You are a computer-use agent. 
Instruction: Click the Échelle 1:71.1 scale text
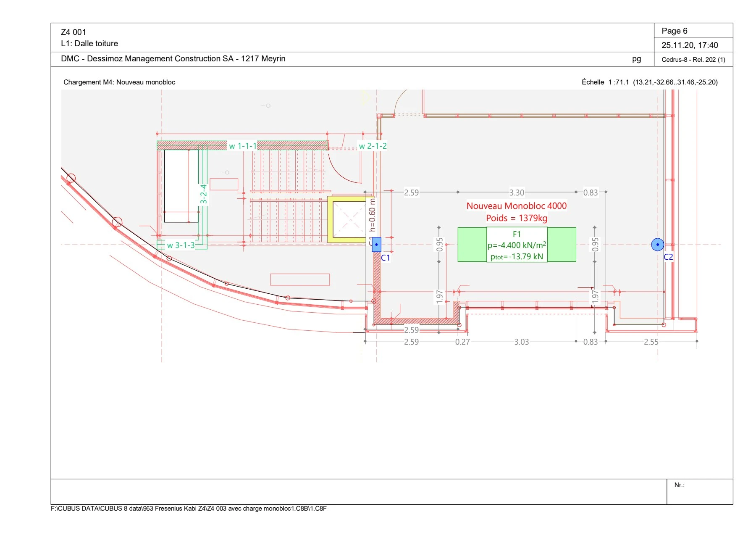coord(605,82)
